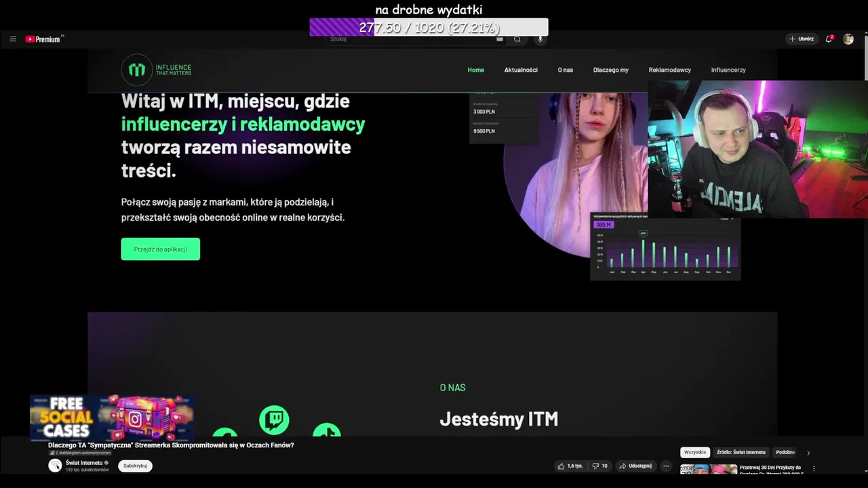Screen dimensions: 868x488
Task: Click the Przejdź do aplikacji button
Action: pyautogui.click(x=161, y=249)
